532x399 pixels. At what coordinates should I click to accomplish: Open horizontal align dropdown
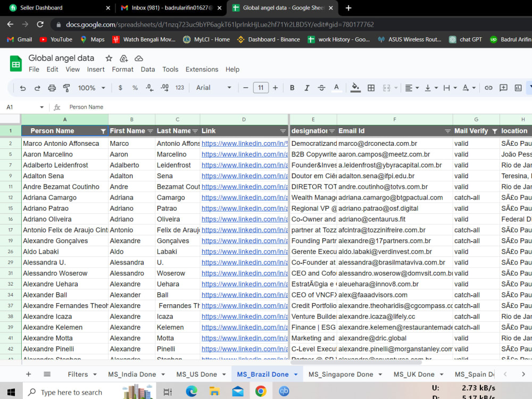(x=412, y=88)
